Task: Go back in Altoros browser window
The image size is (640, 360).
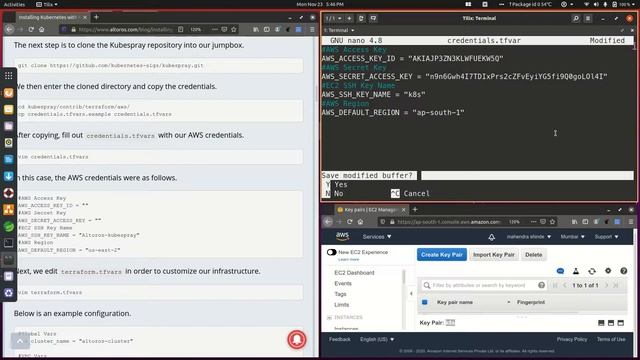Action: (x=10, y=29)
